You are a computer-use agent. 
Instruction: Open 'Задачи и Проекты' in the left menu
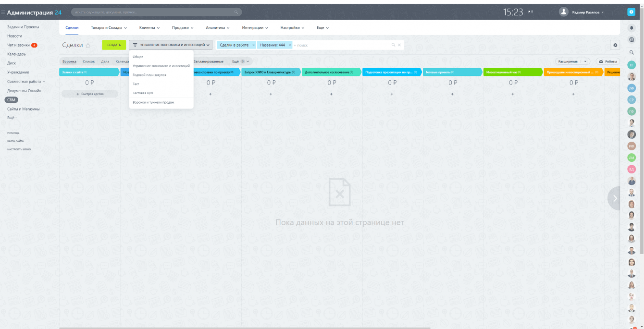[x=23, y=27]
